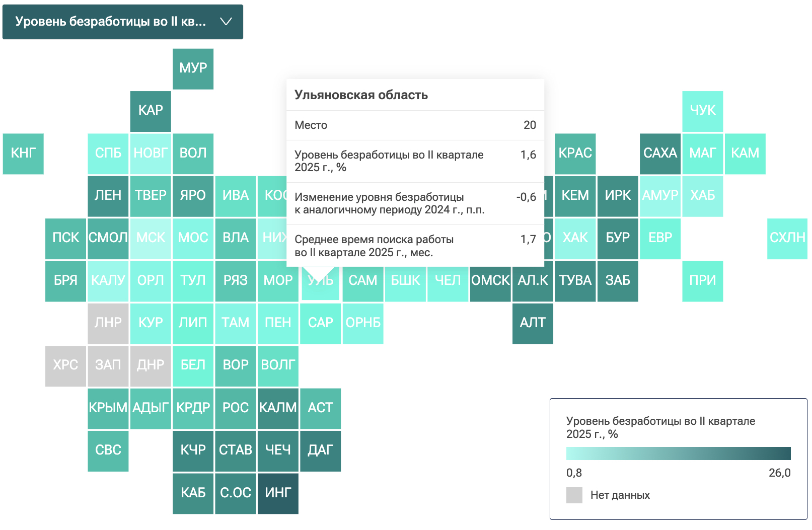Choose the СВС region tile
This screenshot has width=812, height=530.
click(108, 451)
